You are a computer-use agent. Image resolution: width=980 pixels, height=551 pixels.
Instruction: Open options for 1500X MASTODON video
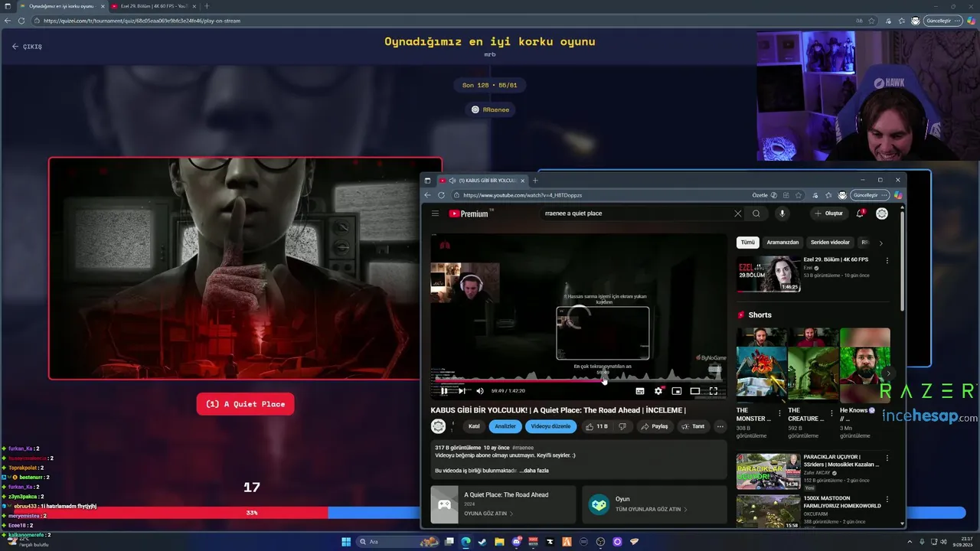point(887,500)
